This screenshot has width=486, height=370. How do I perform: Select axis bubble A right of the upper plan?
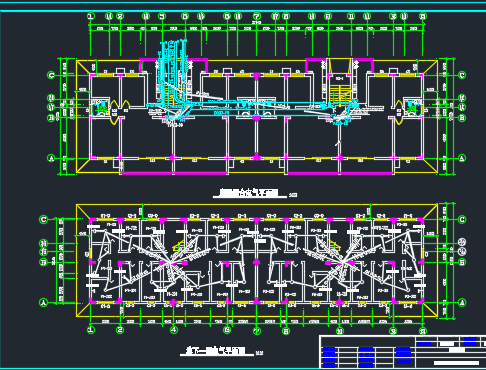point(462,158)
